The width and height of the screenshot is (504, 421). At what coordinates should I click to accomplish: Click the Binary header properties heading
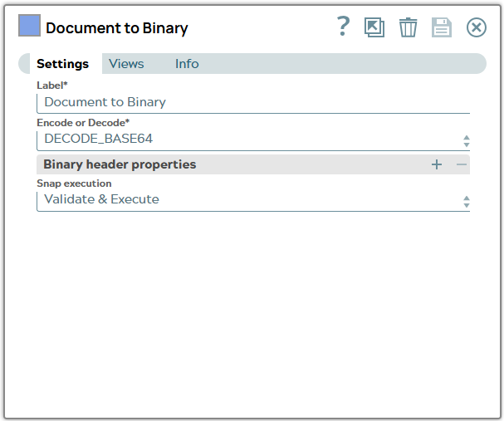click(x=120, y=164)
